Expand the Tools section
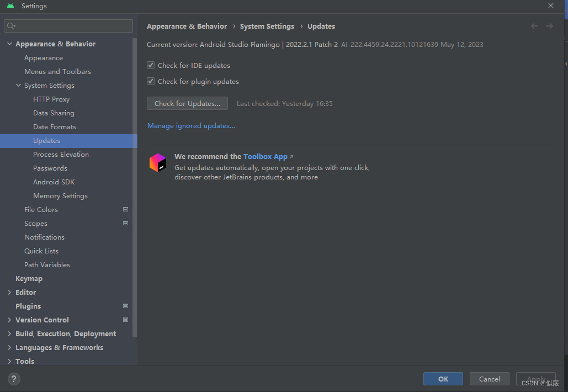 click(9, 361)
